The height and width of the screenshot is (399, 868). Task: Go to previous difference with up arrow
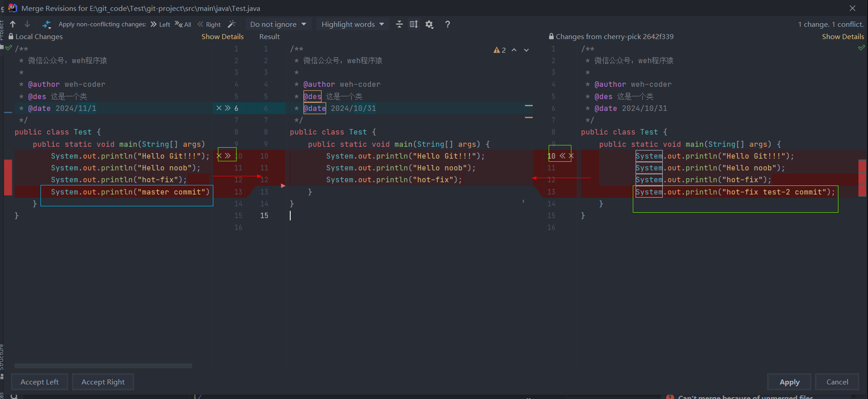pos(13,24)
